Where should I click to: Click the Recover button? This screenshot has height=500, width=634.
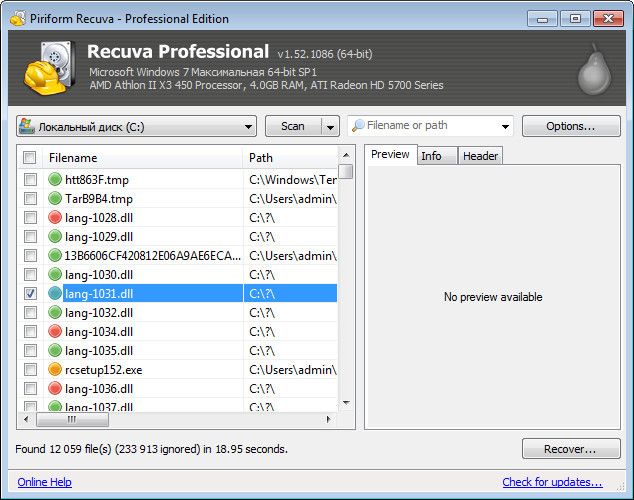[571, 449]
